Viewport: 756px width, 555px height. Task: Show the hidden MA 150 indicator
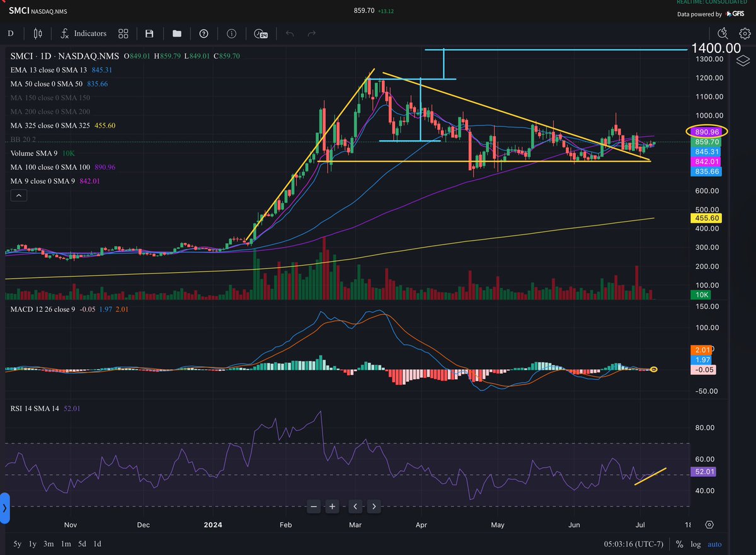pyautogui.click(x=50, y=98)
